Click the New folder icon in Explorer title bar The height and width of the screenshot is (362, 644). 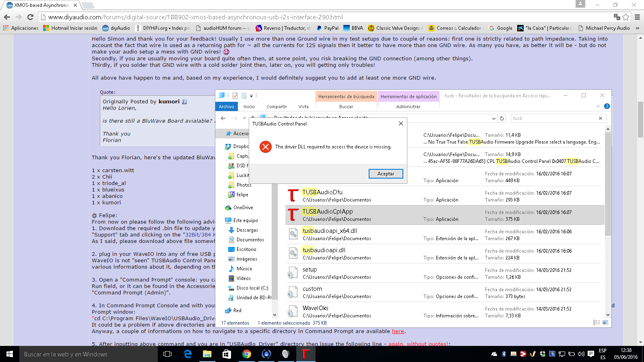click(x=244, y=96)
